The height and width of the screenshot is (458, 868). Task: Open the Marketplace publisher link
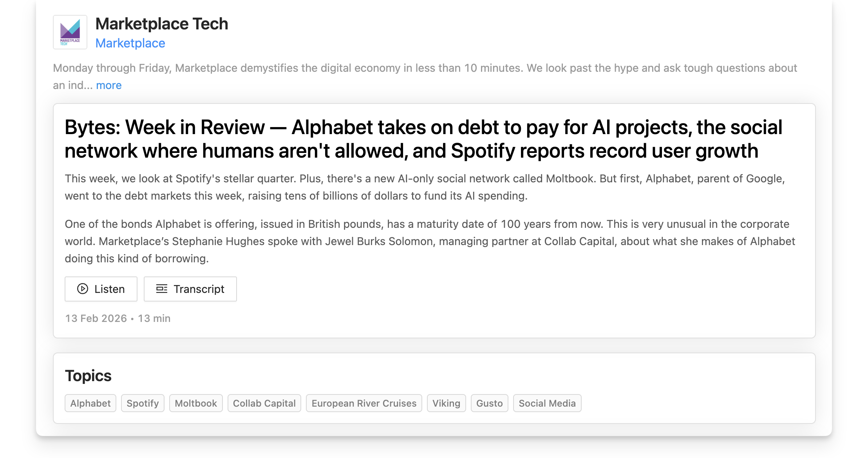tap(130, 43)
